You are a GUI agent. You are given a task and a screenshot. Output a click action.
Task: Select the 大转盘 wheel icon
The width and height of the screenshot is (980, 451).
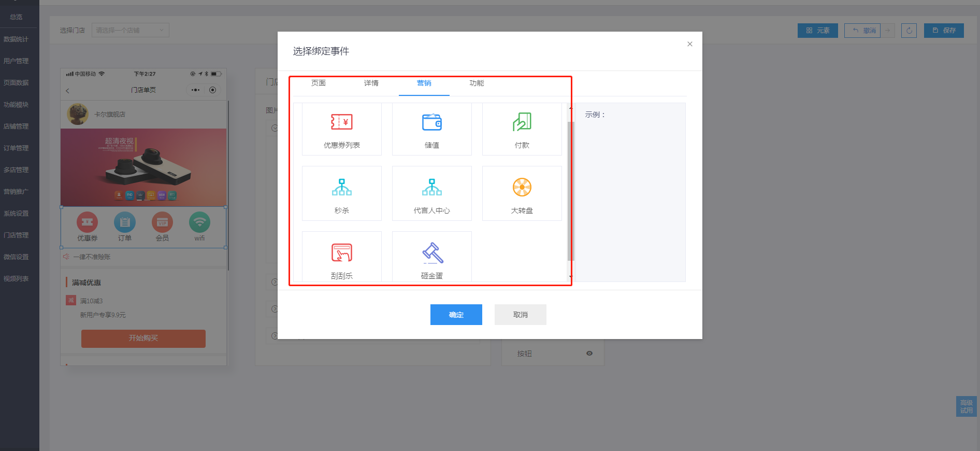point(522,188)
